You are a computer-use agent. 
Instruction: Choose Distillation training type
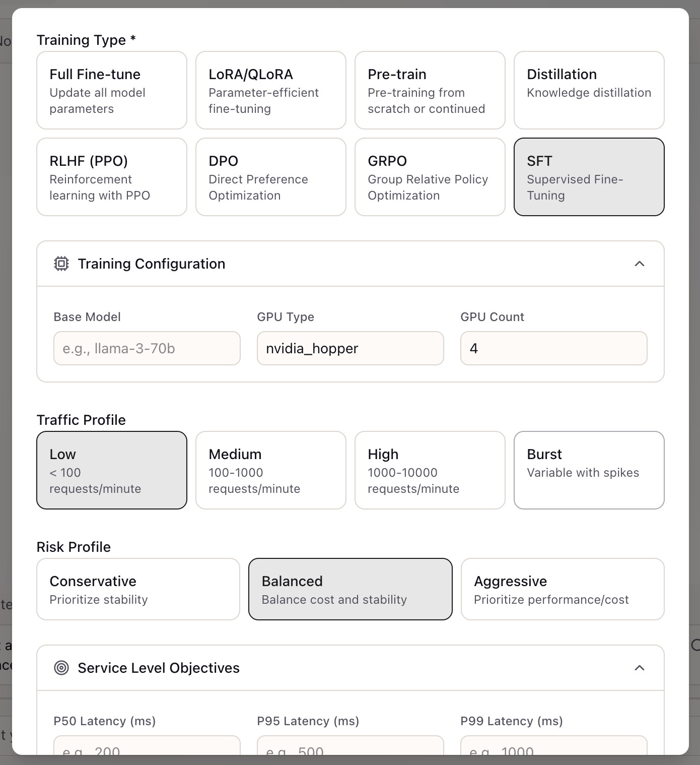click(589, 90)
